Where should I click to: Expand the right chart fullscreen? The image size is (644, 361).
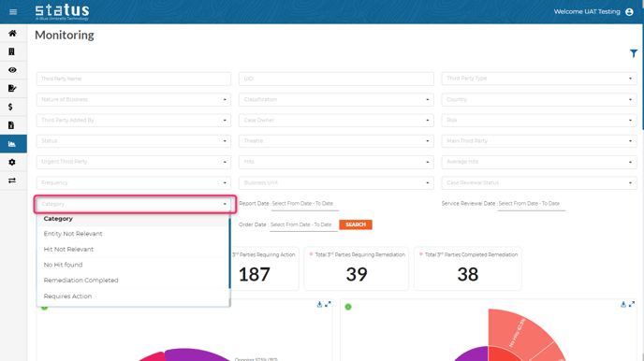pos(632,304)
